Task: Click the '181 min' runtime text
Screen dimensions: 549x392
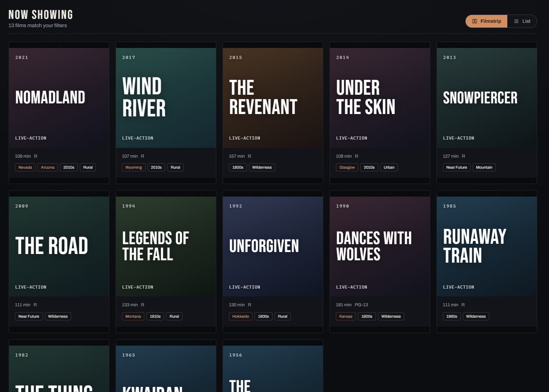Action: click(x=344, y=305)
